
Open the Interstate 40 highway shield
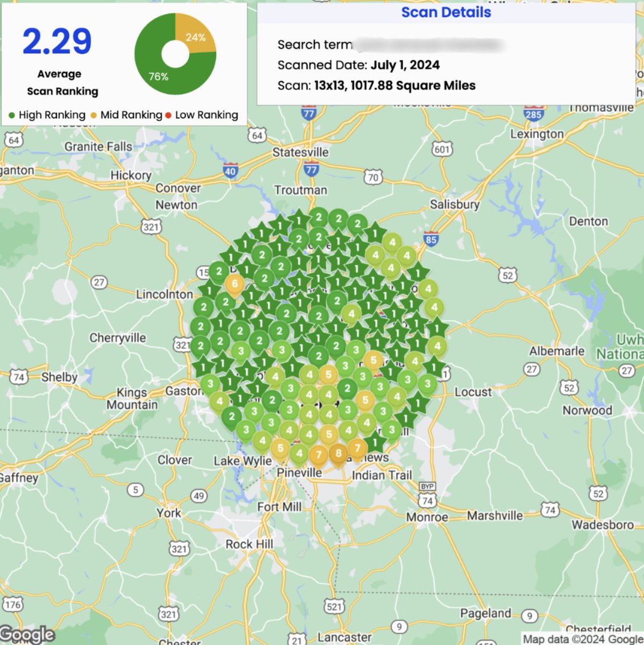[230, 171]
